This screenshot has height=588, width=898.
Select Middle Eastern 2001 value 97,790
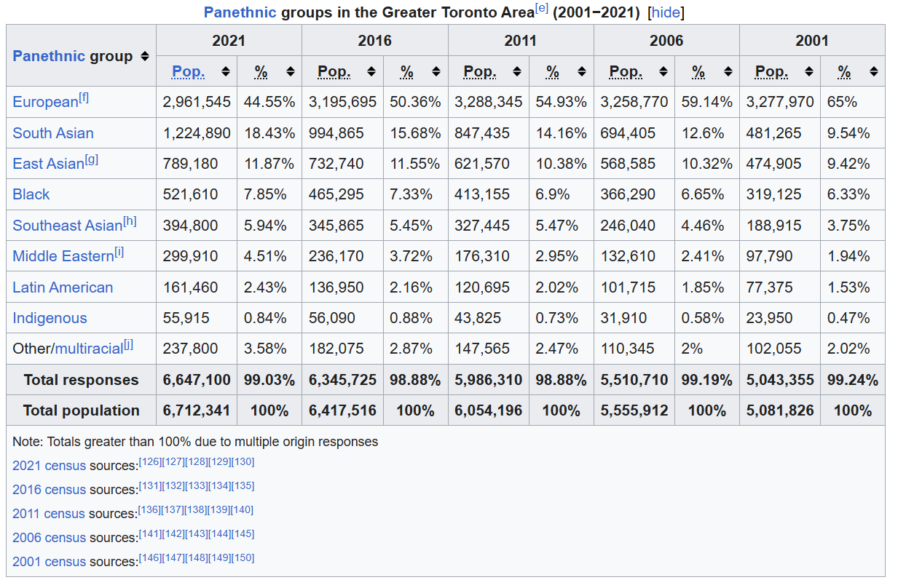(770, 256)
